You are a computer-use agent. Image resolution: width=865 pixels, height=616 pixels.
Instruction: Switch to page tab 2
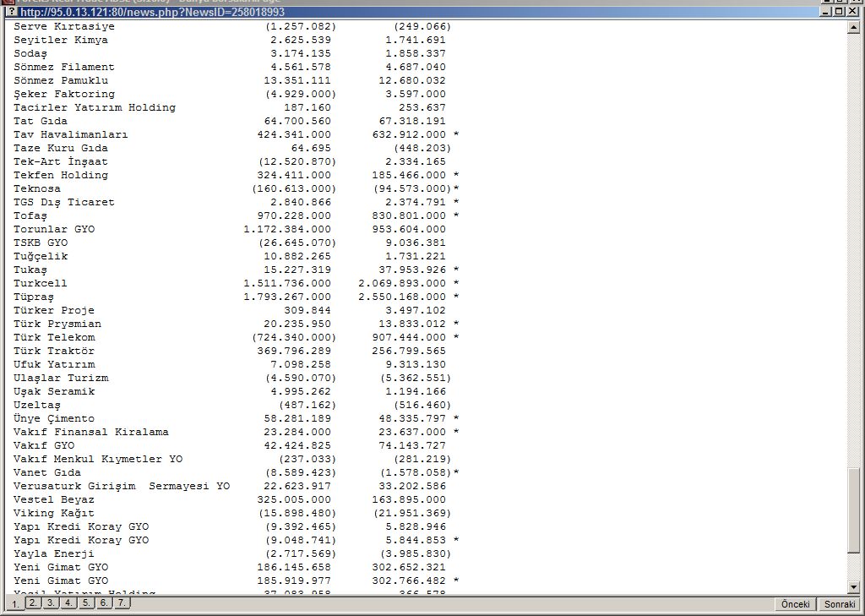point(33,602)
